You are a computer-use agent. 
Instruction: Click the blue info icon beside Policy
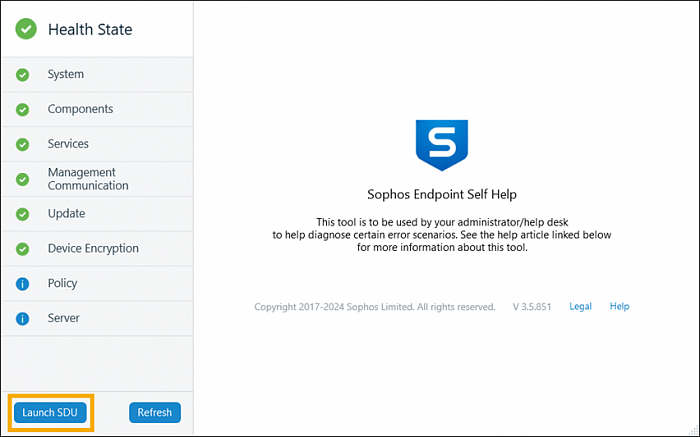pos(23,284)
